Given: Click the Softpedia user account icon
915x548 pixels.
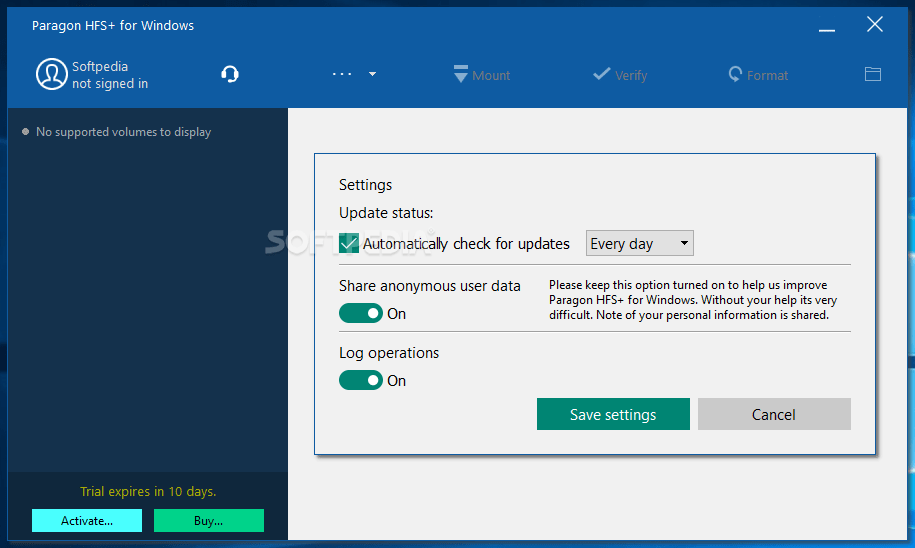Looking at the screenshot, I should pos(51,74).
